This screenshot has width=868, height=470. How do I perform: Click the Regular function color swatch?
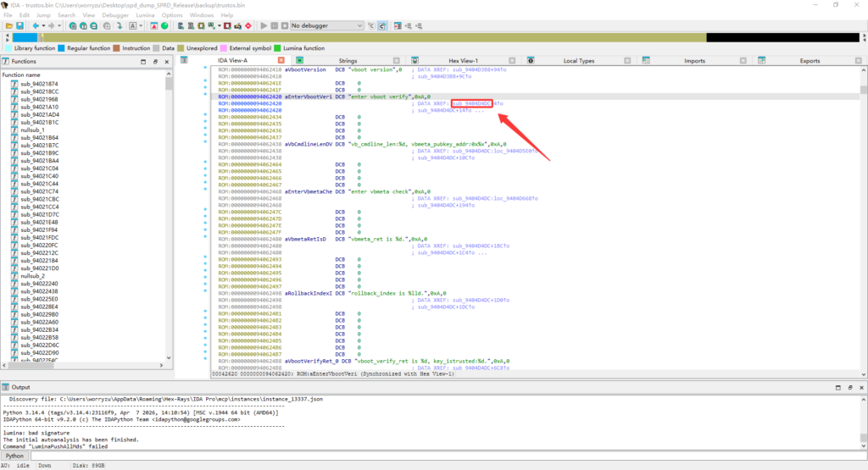click(x=61, y=48)
